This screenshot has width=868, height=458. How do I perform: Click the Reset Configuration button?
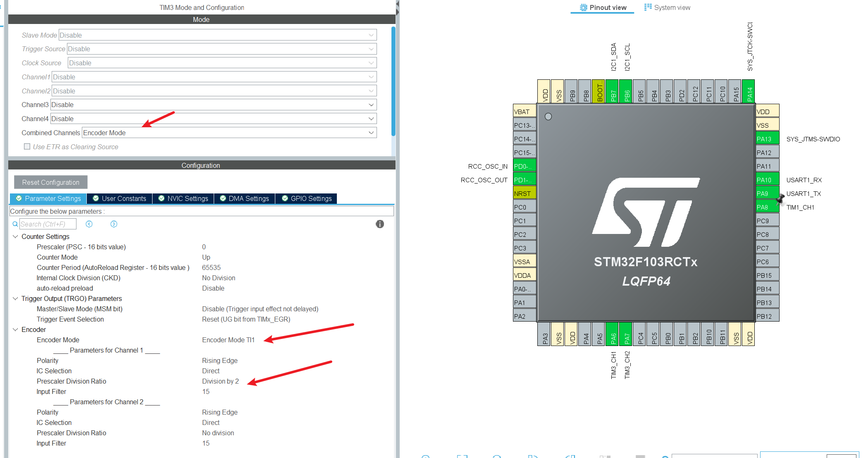point(50,182)
